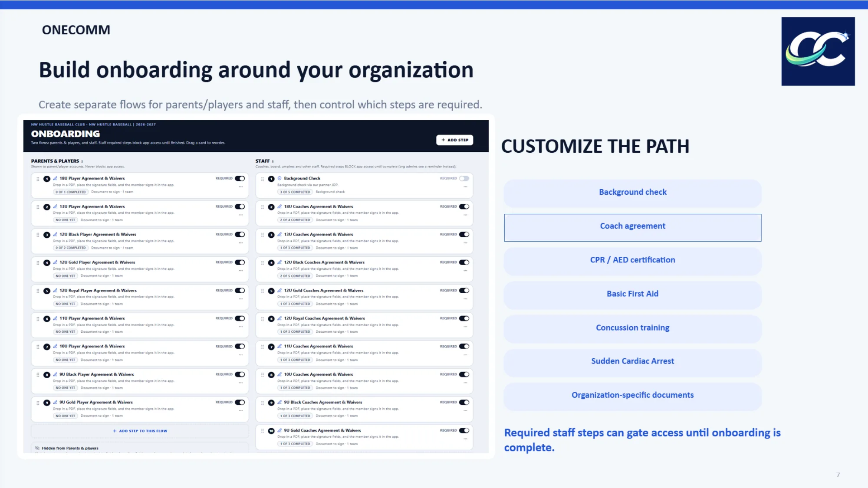Click the PARENTS & PLAYERS section heading

(55, 161)
